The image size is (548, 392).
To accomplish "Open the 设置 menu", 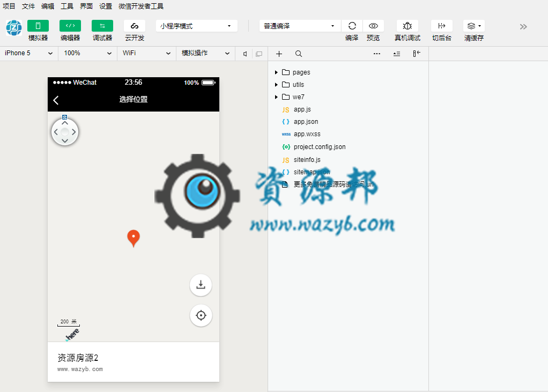I will (x=106, y=6).
